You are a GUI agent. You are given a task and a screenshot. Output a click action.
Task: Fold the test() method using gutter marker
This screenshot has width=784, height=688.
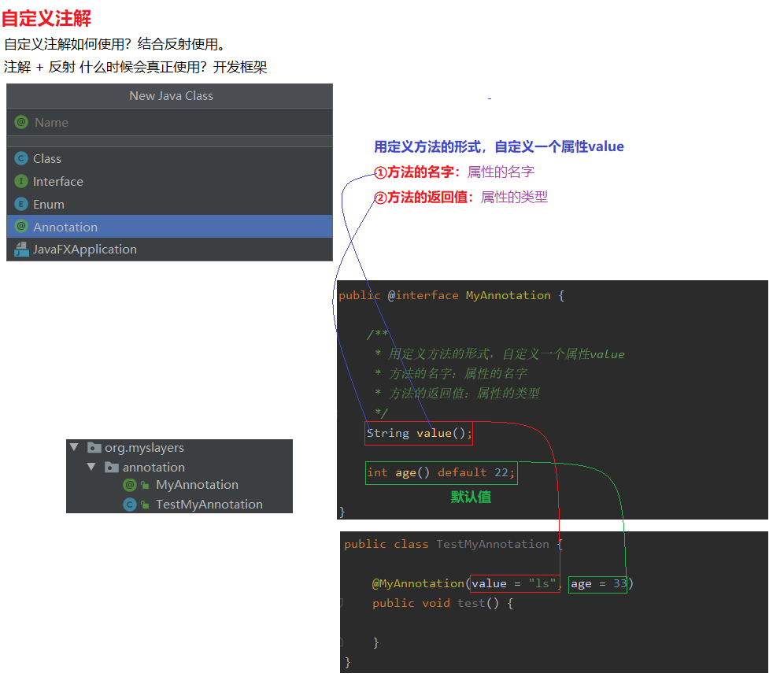[x=342, y=603]
